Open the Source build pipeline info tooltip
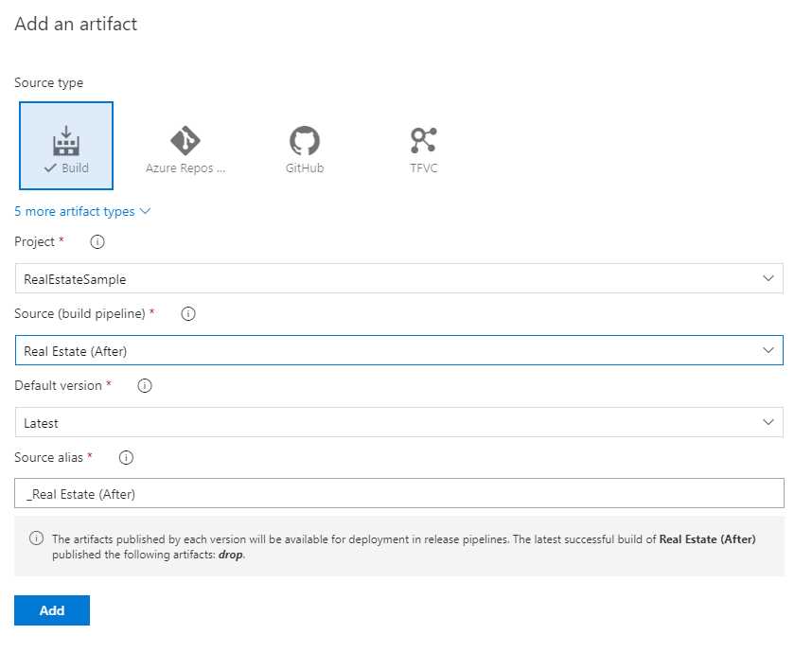 (187, 313)
